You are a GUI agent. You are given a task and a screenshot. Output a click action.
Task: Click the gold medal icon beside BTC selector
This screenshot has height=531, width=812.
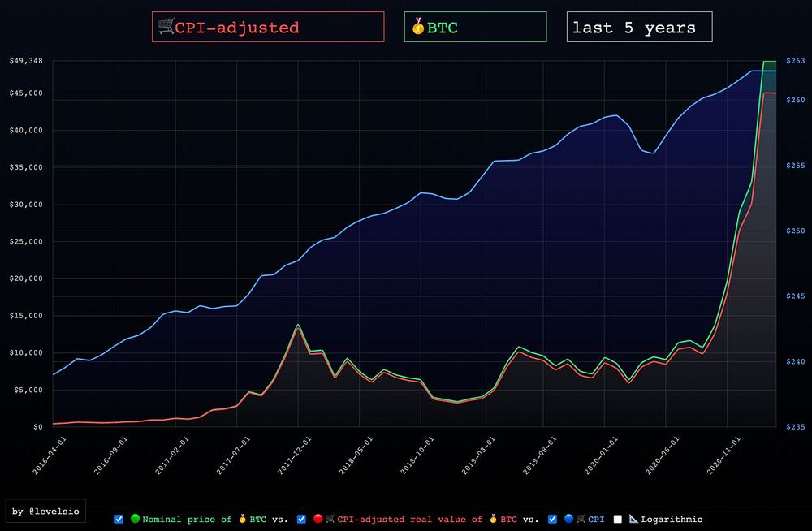click(x=418, y=26)
